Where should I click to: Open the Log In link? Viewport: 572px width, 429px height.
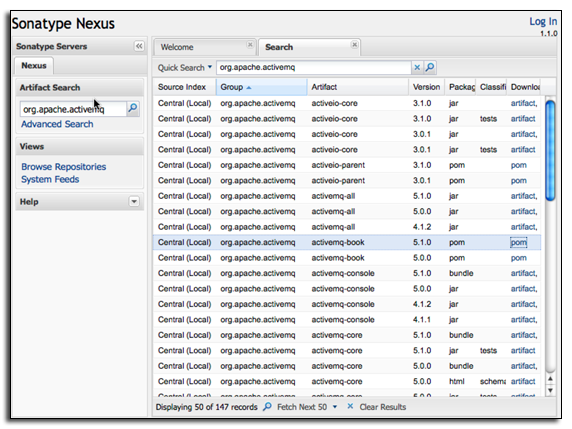point(543,22)
